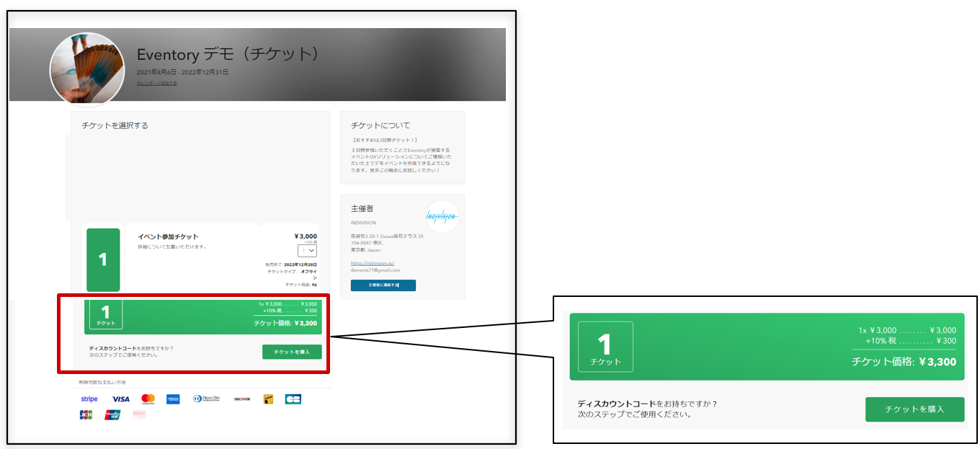Click the American Express logo
The height and width of the screenshot is (449, 980).
(173, 399)
